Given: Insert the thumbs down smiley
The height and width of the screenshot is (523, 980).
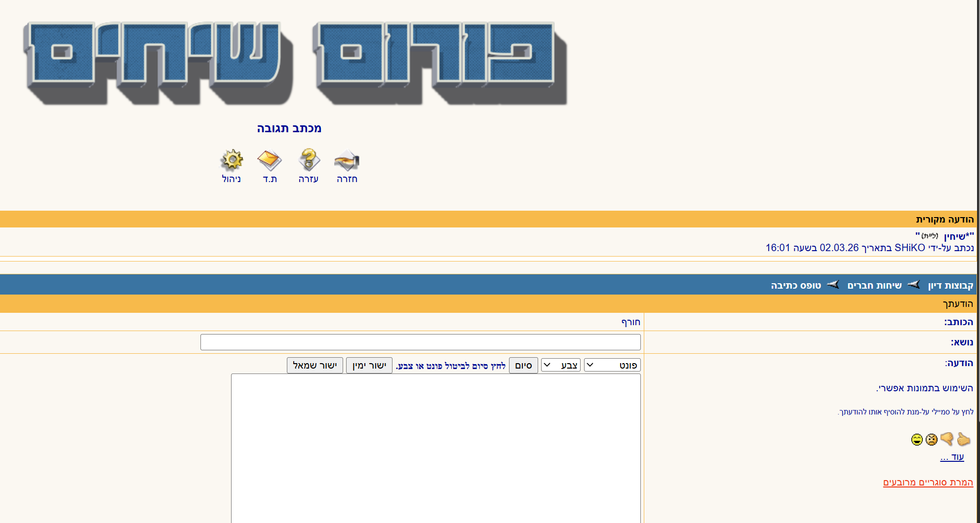Looking at the screenshot, I should tap(947, 439).
